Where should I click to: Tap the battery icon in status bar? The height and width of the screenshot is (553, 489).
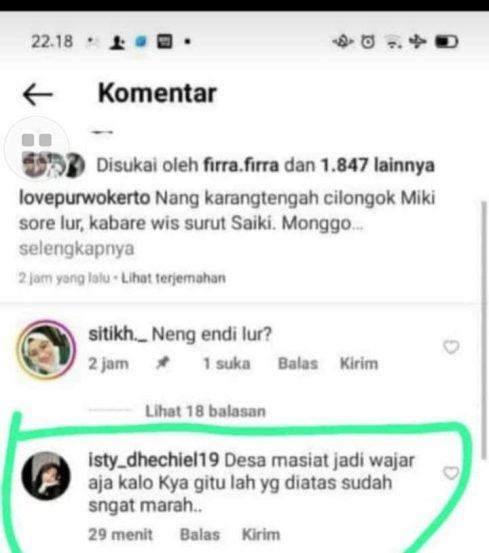click(446, 42)
